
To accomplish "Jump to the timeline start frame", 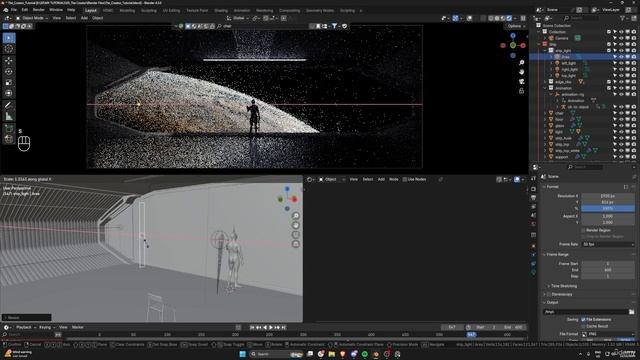I will 252,327.
